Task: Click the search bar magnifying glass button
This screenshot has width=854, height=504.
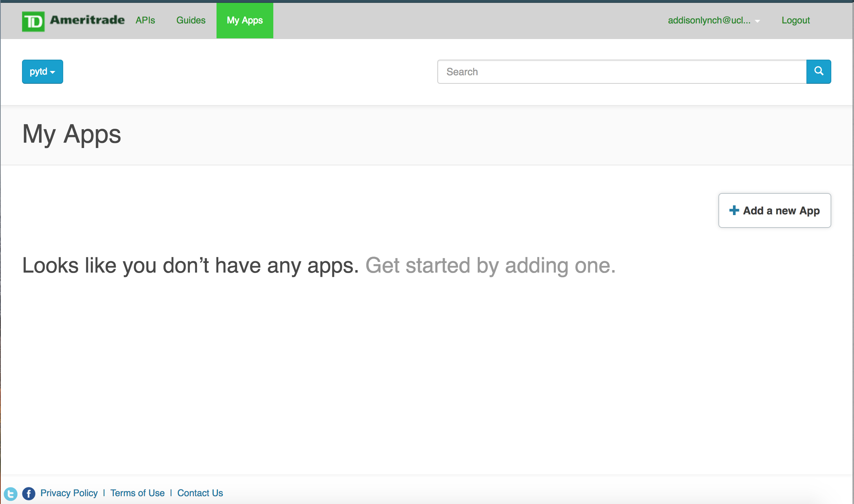Action: coord(818,71)
